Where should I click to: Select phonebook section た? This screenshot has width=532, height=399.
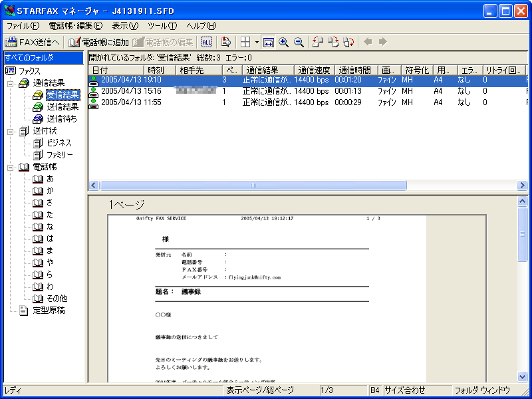click(51, 215)
